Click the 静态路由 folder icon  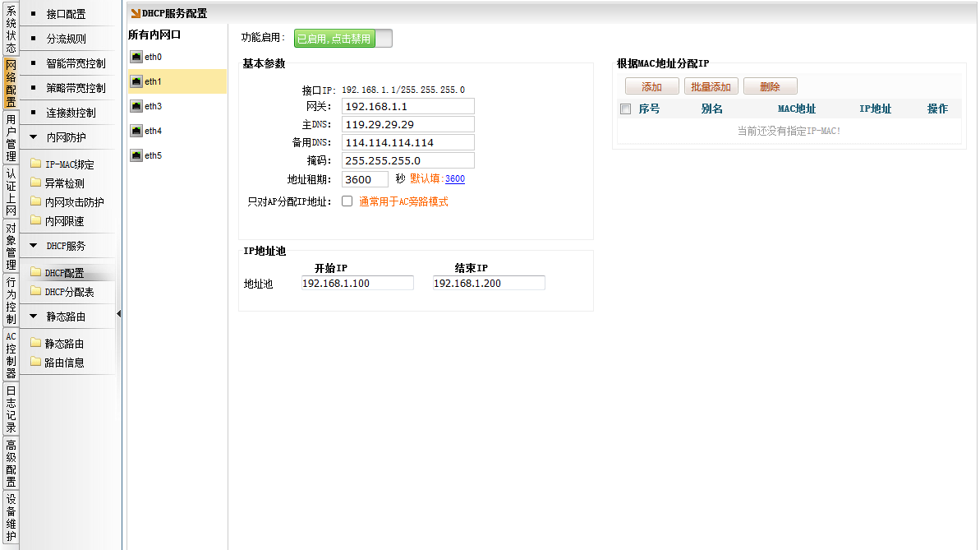(x=35, y=343)
